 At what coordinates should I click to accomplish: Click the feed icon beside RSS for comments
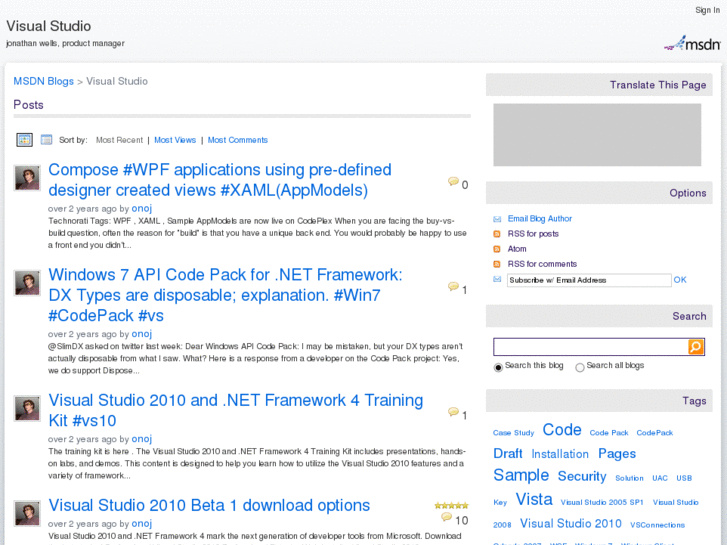pyautogui.click(x=497, y=264)
